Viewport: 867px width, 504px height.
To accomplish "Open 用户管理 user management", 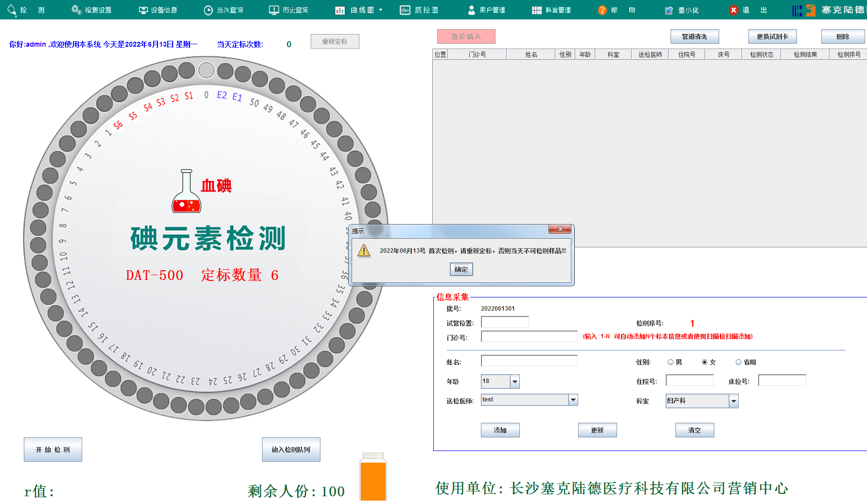I will (488, 9).
